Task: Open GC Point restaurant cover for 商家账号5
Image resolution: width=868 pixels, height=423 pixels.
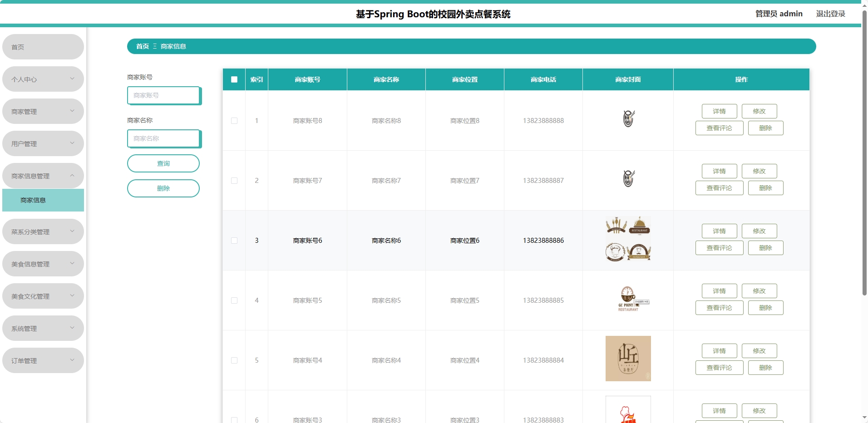Action: [x=628, y=299]
